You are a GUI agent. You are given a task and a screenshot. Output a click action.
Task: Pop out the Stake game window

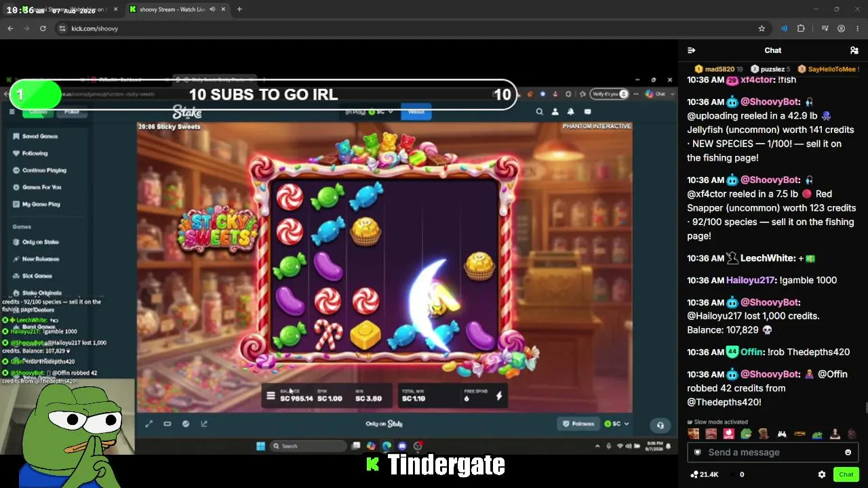coord(204,424)
